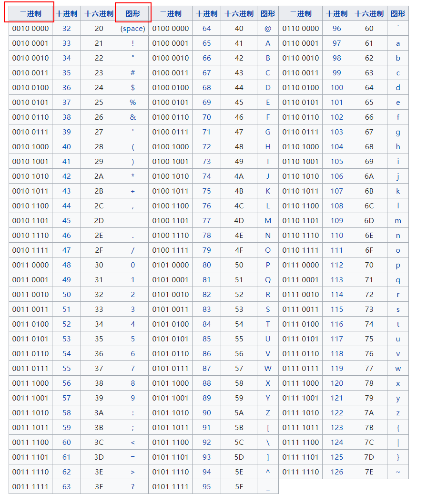Open the decimal 88 link
The width and height of the screenshot is (447, 504).
pyautogui.click(x=206, y=383)
